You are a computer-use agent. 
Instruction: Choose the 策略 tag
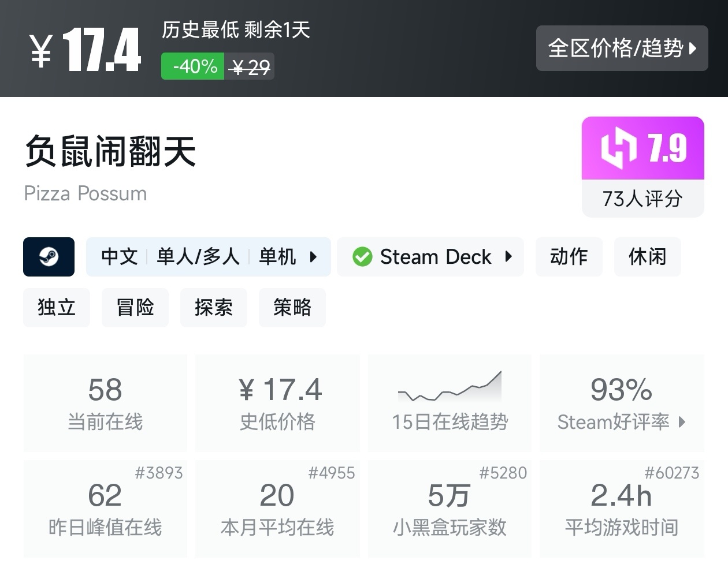coord(292,308)
